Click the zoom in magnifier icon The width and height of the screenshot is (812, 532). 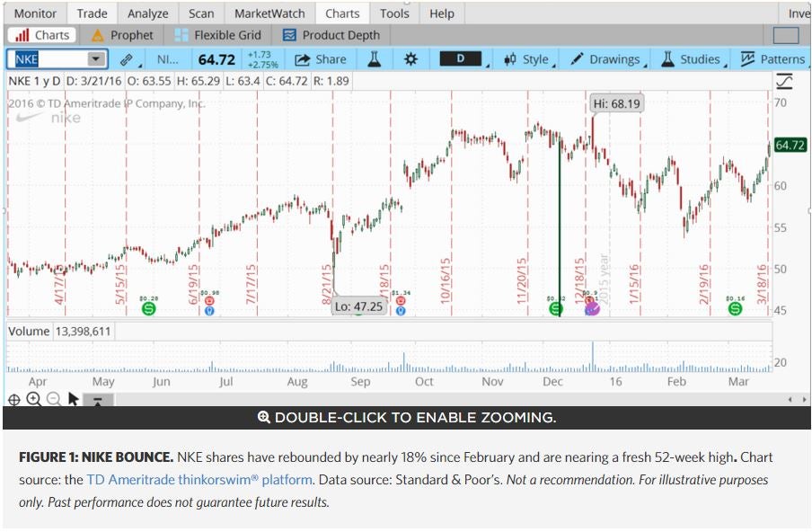pyautogui.click(x=33, y=399)
